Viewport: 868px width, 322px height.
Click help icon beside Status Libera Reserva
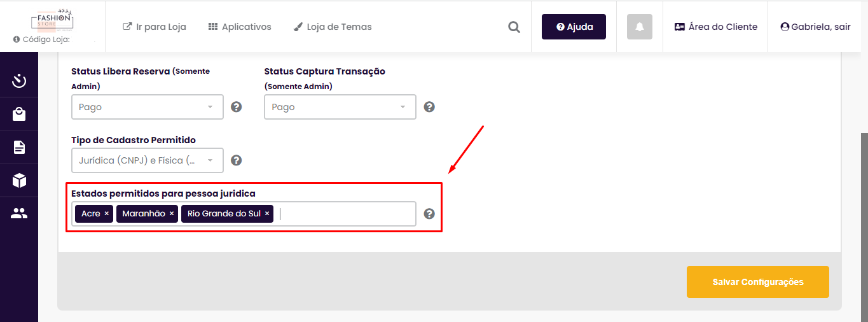(237, 107)
